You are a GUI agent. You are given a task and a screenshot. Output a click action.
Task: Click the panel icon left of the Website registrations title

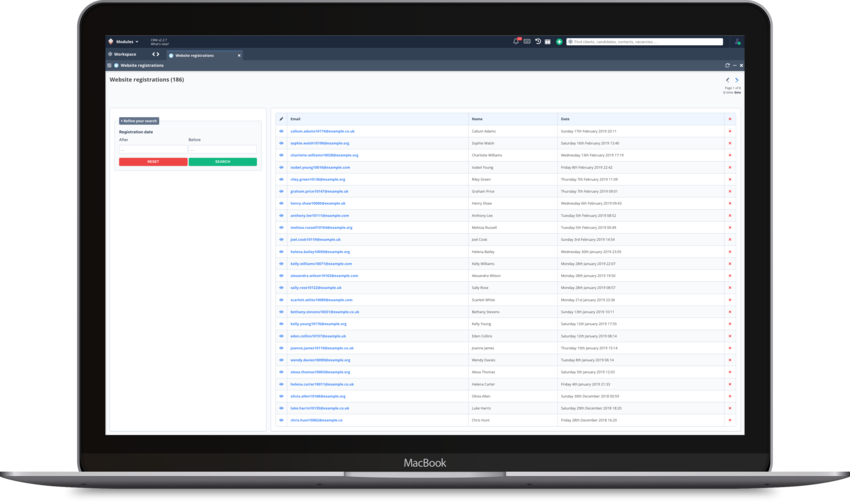click(110, 65)
